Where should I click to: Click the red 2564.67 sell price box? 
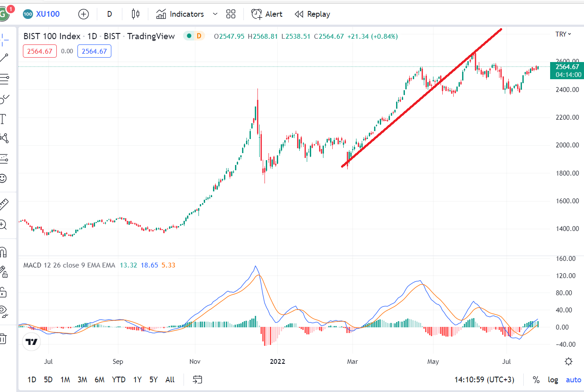tap(40, 51)
